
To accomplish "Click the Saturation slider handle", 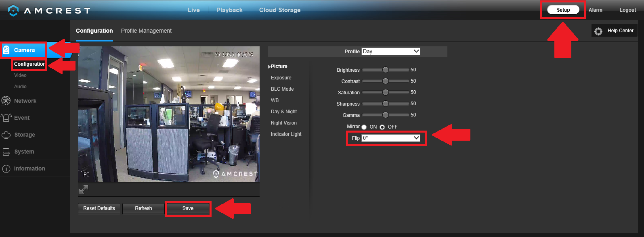I will coord(386,92).
